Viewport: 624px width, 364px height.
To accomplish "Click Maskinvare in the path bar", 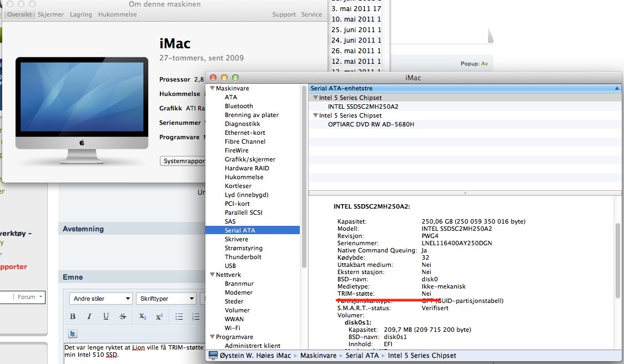I will 318,355.
